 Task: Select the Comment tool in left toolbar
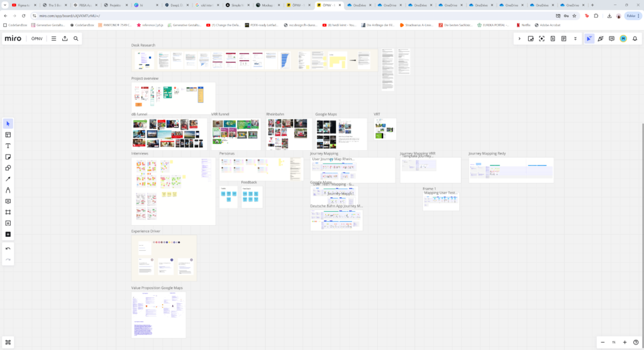click(8, 201)
